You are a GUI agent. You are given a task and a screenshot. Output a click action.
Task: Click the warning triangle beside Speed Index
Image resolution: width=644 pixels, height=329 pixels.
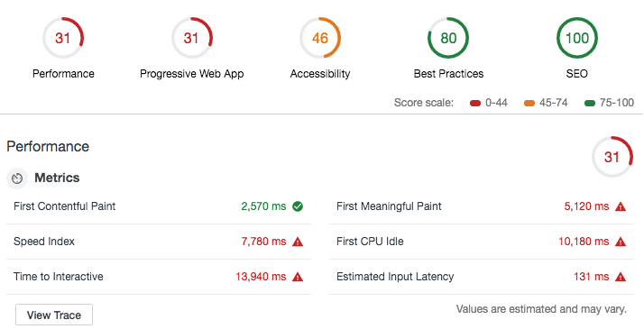[x=298, y=242]
